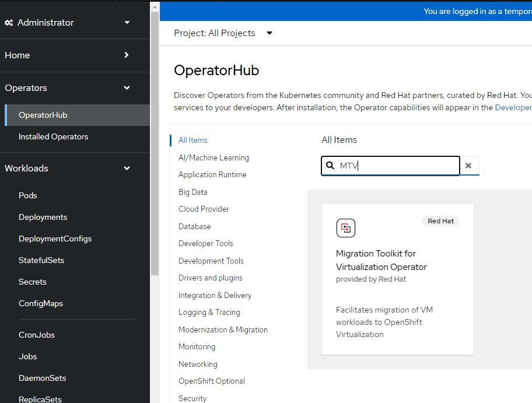This screenshot has height=403, width=532.
Task: Click the Migration Toolkit operator icon
Action: click(x=346, y=228)
